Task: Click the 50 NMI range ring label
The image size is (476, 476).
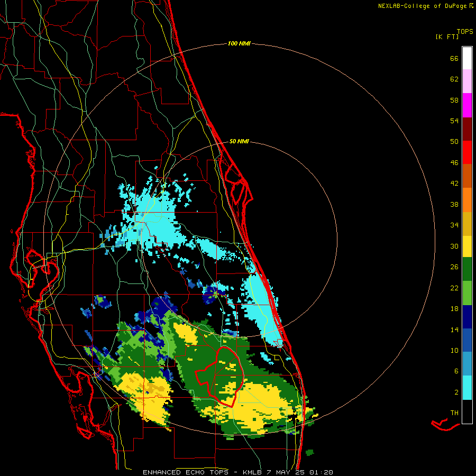Action: [239, 141]
